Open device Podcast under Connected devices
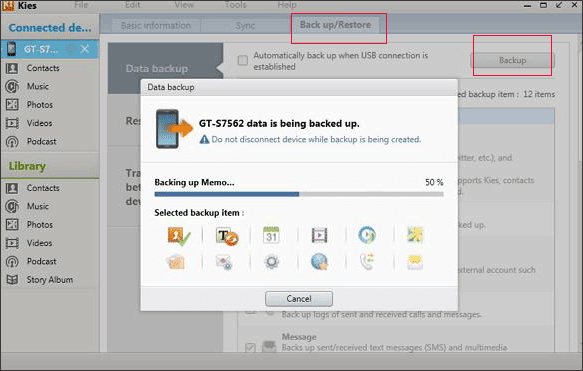 [41, 142]
